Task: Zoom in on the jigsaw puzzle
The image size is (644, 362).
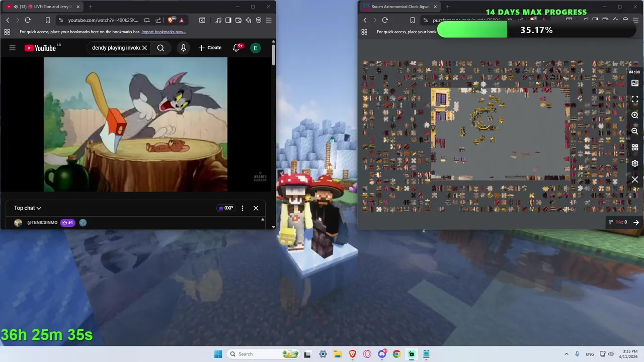Action: (x=635, y=115)
